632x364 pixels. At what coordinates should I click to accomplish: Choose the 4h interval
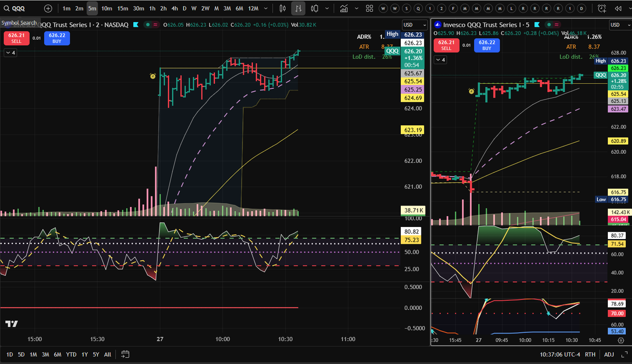click(174, 8)
